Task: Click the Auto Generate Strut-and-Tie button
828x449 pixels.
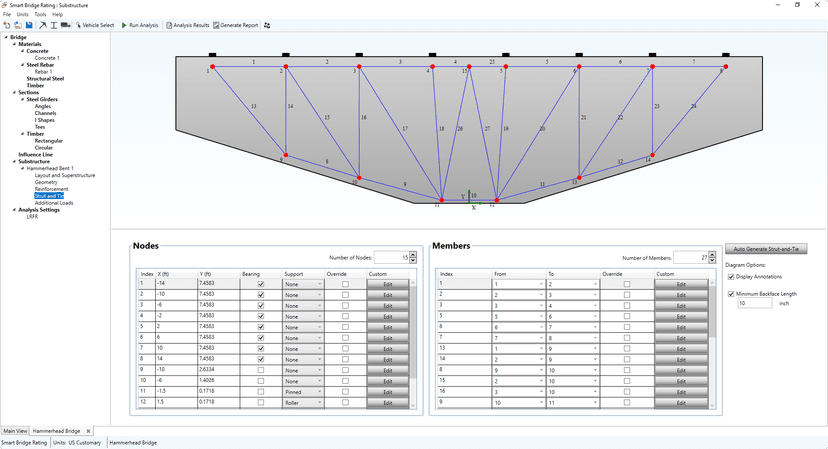Action: pos(766,248)
